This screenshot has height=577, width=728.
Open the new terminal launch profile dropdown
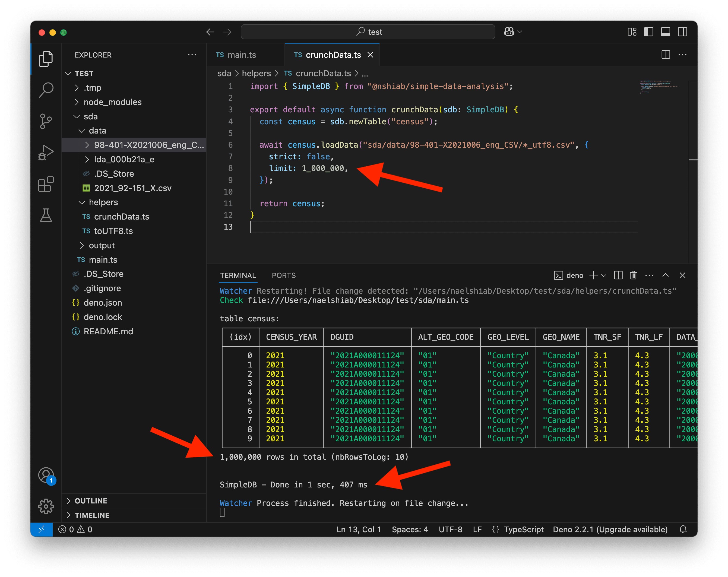click(604, 275)
